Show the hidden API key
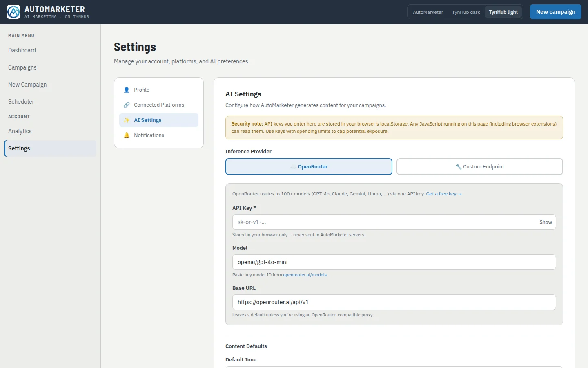 [546, 222]
